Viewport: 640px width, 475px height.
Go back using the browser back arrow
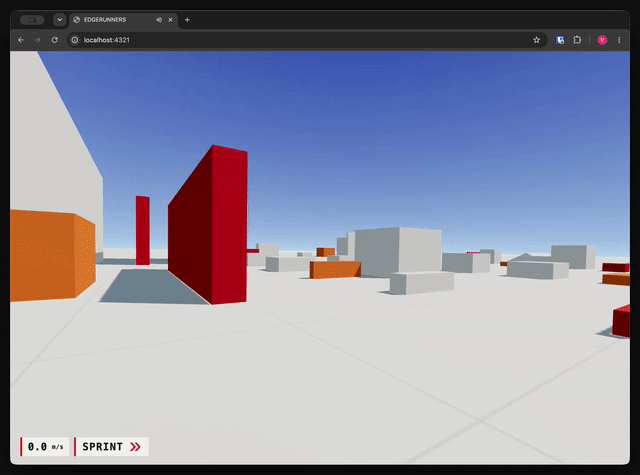point(21,40)
